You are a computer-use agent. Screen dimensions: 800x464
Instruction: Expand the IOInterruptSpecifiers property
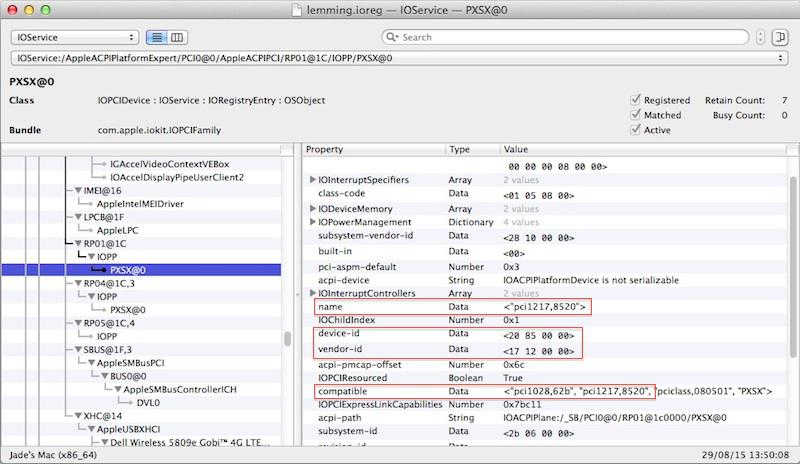click(312, 180)
